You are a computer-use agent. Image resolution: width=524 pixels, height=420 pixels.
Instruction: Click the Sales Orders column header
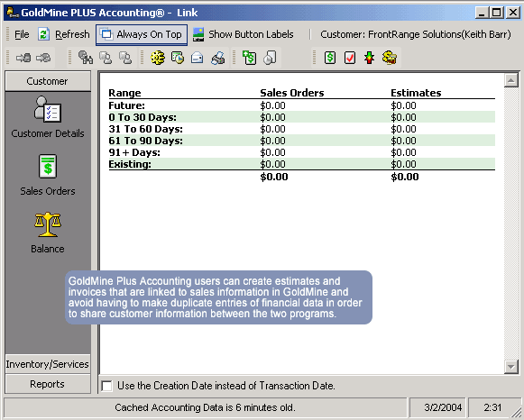tap(292, 93)
